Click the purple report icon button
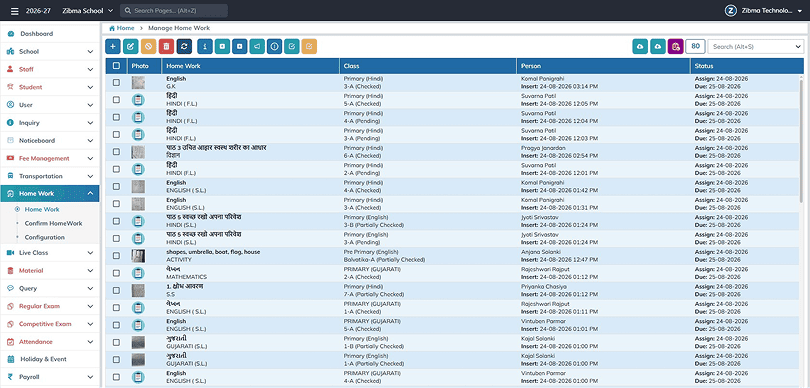 pos(675,46)
